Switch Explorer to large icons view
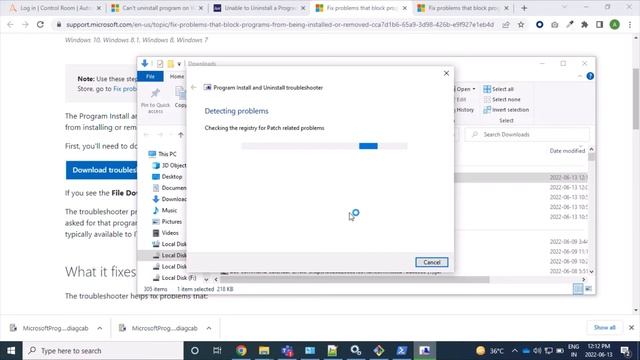Viewport: 640px width, 360px height. coord(588,289)
